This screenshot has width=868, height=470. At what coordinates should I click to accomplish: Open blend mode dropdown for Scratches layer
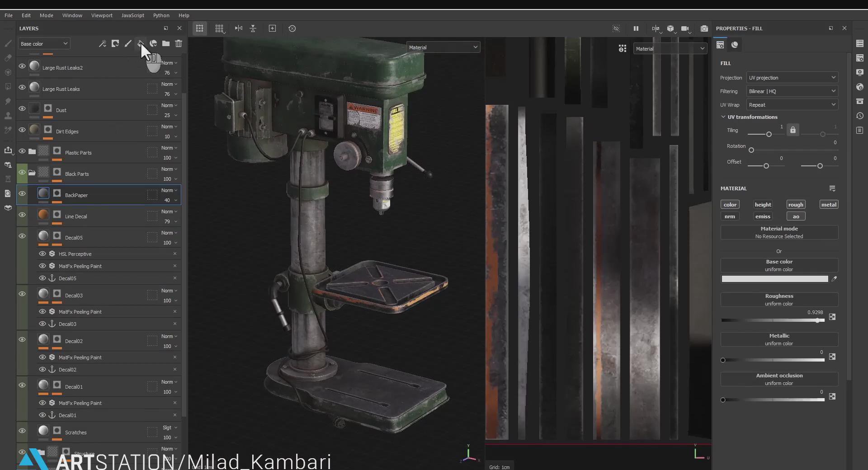[x=170, y=428]
